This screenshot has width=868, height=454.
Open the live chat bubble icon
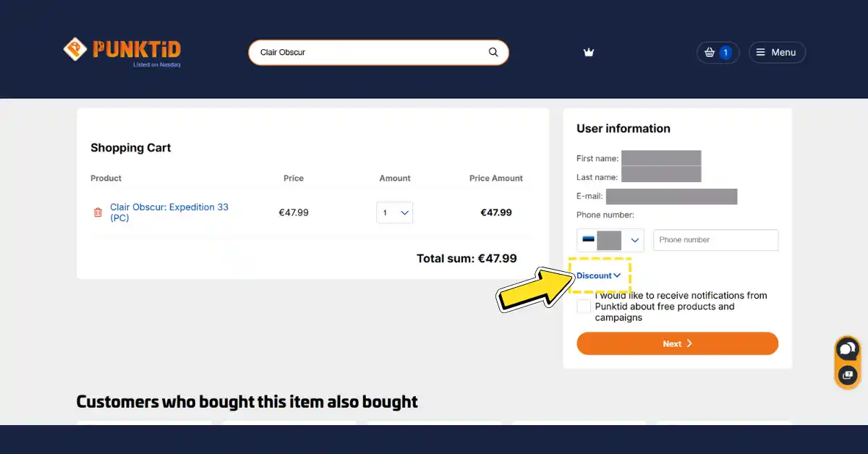pyautogui.click(x=846, y=350)
